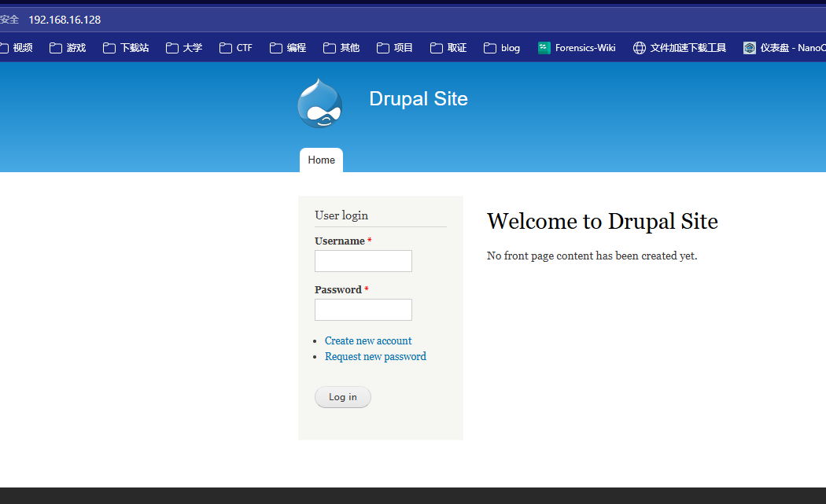The height and width of the screenshot is (504, 826).
Task: Click 'No front page content has been created yet.'
Action: 592,256
